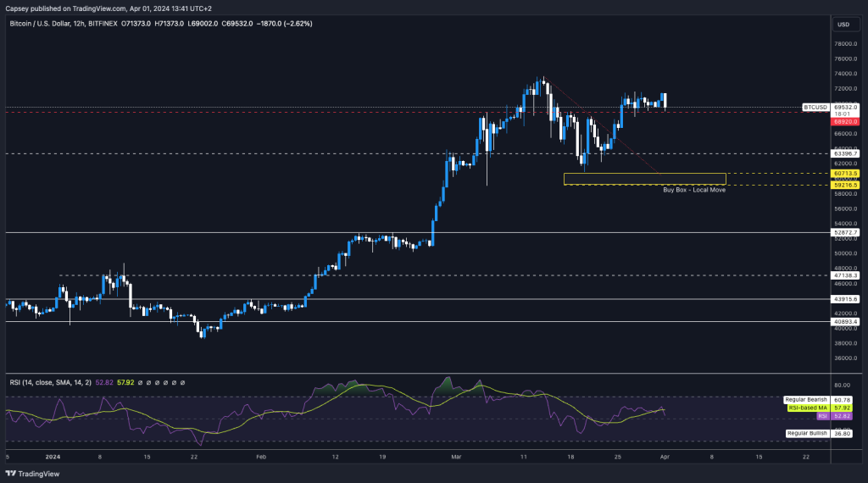Select the yellow Buy Box rectangle
The image size is (868, 483).
(x=644, y=179)
